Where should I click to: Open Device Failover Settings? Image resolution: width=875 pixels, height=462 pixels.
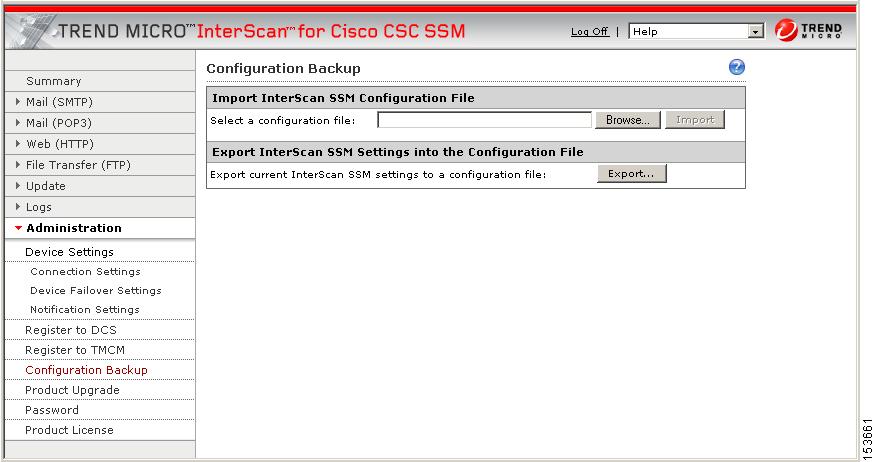tap(95, 291)
